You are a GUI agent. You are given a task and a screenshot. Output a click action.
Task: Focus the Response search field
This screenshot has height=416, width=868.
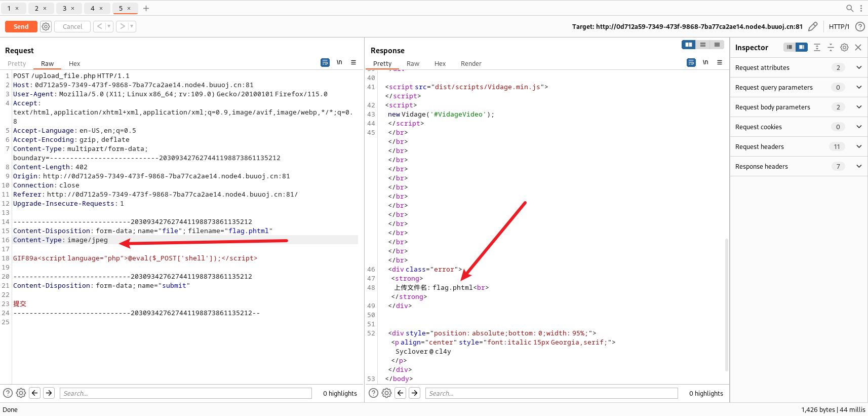tap(551, 393)
